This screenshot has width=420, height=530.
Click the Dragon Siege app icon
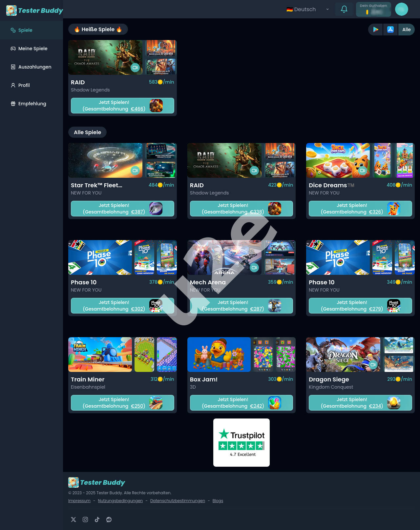[394, 403]
